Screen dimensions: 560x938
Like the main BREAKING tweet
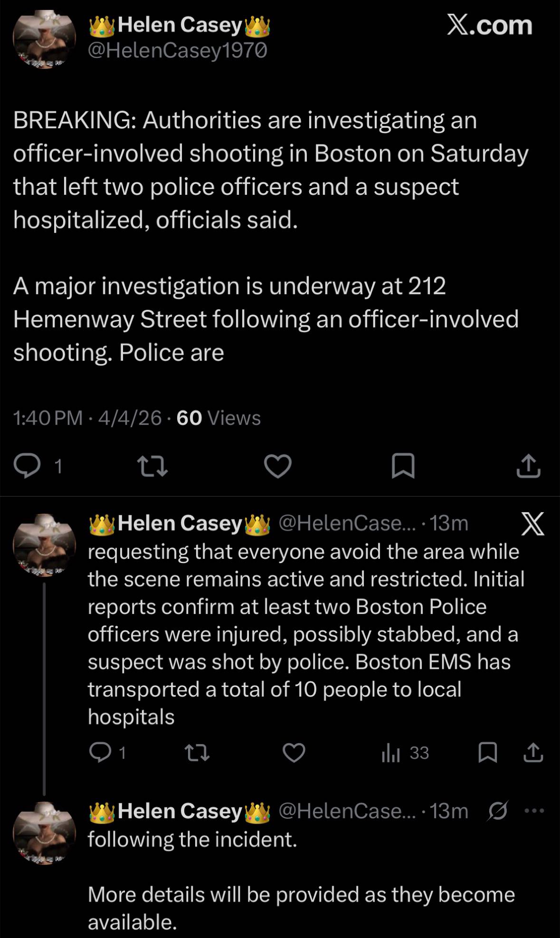click(x=277, y=466)
